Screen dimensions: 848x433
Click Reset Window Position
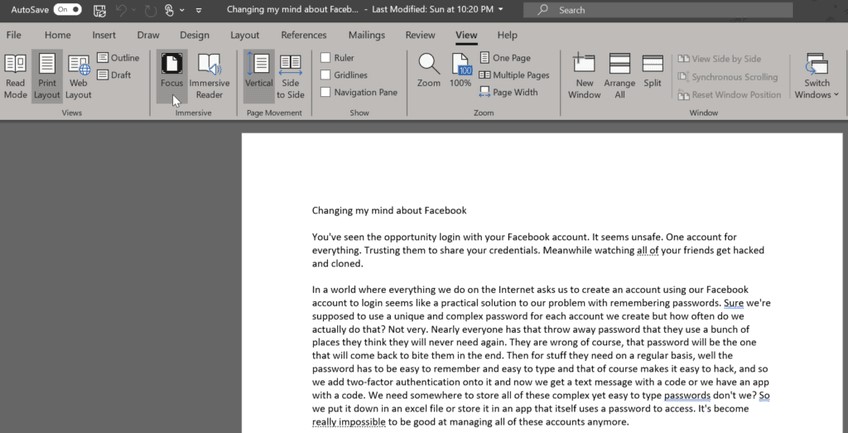730,95
